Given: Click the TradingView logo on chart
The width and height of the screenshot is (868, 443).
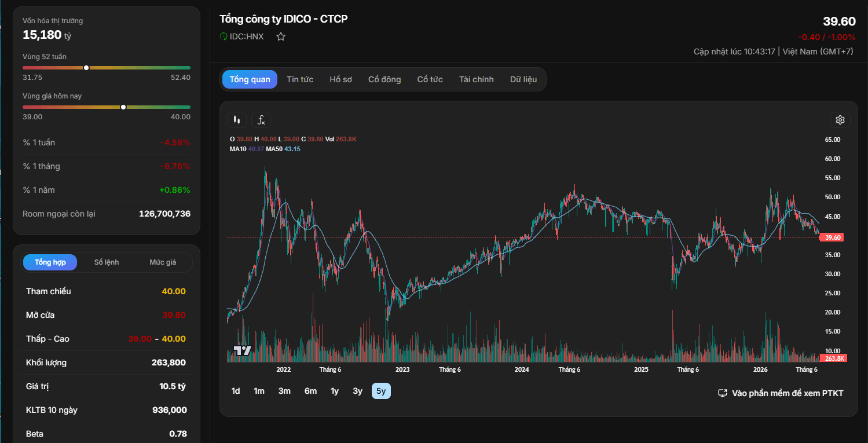Looking at the screenshot, I should (x=242, y=351).
